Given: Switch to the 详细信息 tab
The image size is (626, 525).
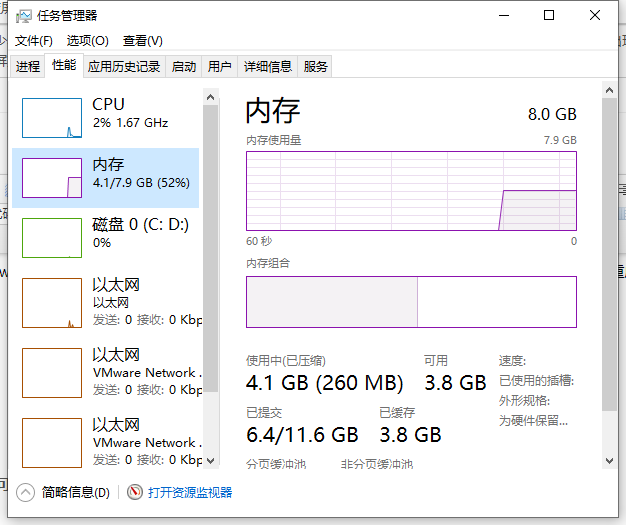Looking at the screenshot, I should pyautogui.click(x=268, y=66).
